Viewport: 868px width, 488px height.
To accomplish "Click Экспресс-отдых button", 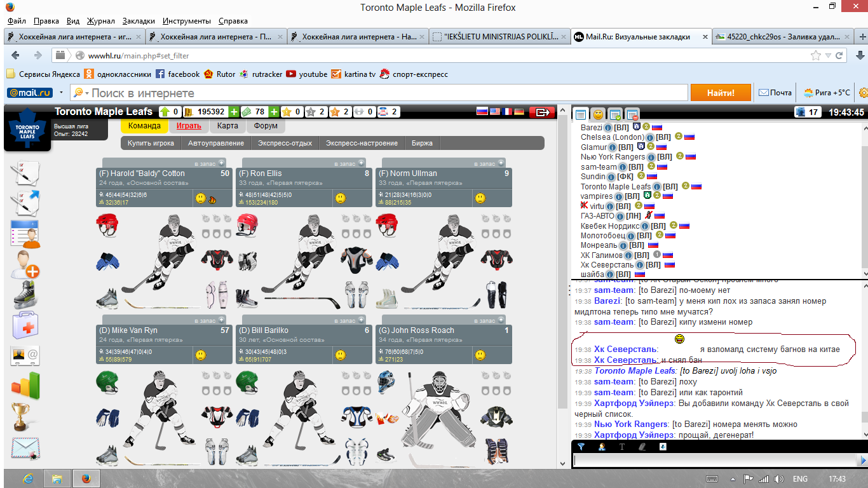I will pos(285,143).
